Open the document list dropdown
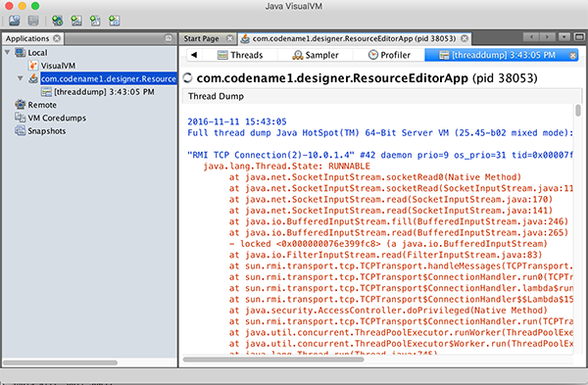 pos(564,37)
